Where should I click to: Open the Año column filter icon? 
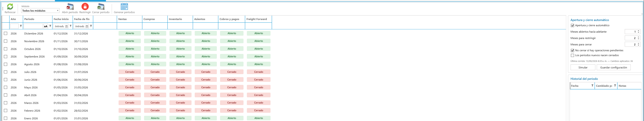coord(21,26)
